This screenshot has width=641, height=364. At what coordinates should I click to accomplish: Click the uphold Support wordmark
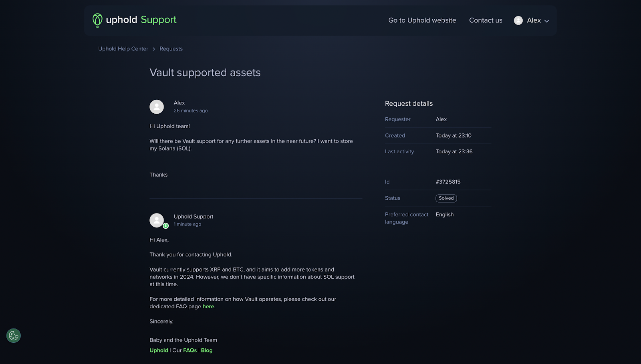pos(141,20)
